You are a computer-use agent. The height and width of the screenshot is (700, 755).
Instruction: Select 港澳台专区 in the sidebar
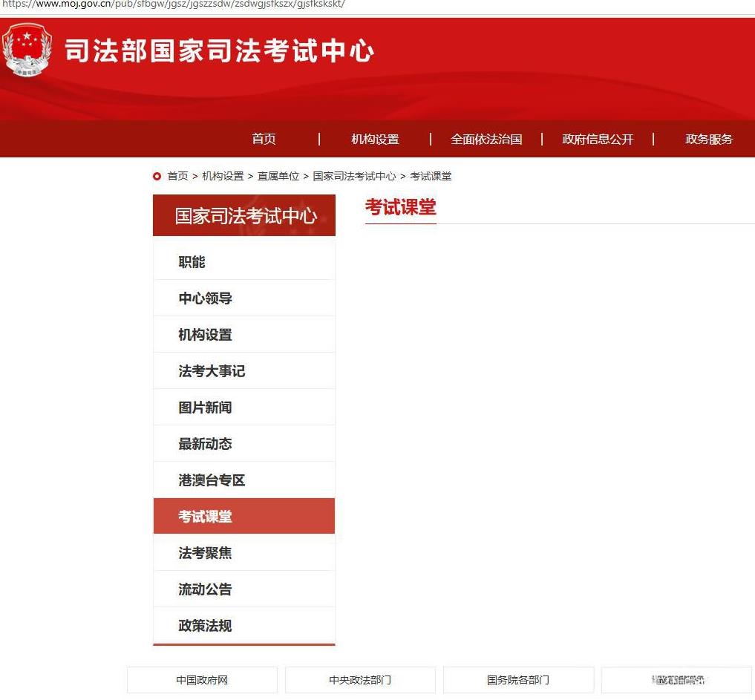tap(244, 480)
